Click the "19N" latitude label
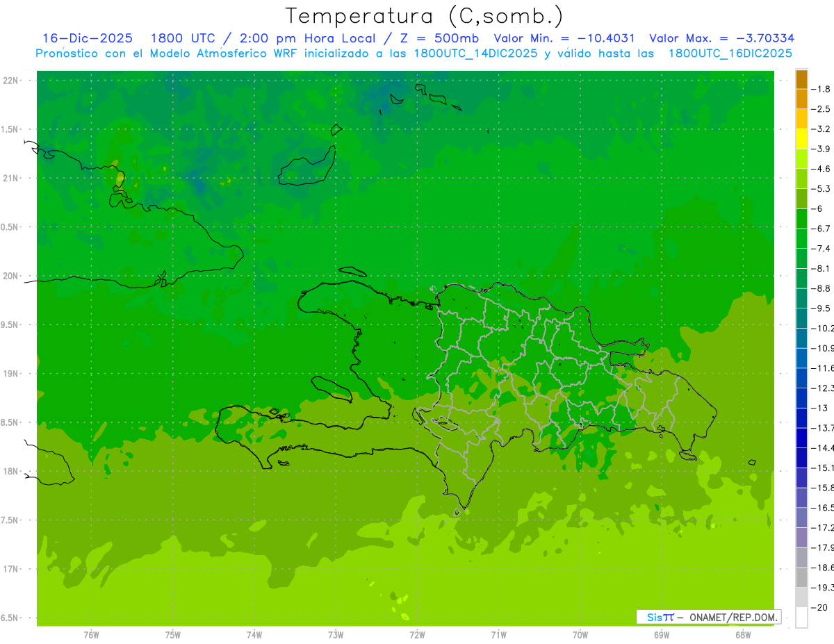 tap(12, 374)
